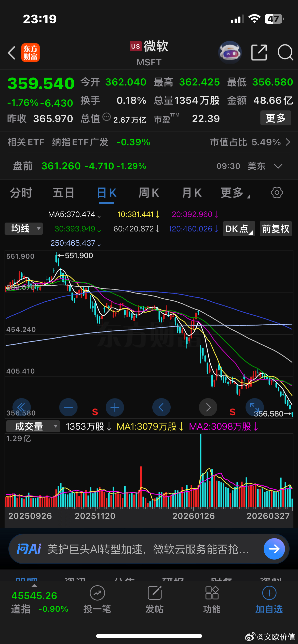
Task: Tap MA5:370.474 moving average label
Action: [75, 214]
